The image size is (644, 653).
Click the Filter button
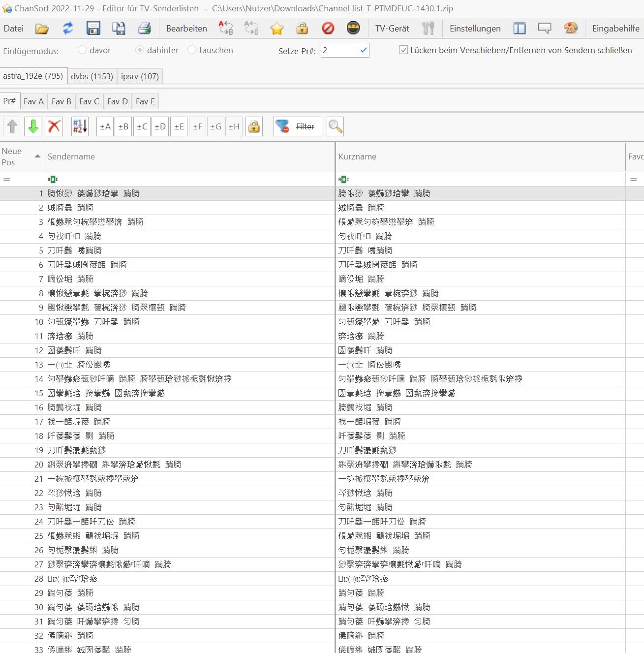click(x=298, y=126)
